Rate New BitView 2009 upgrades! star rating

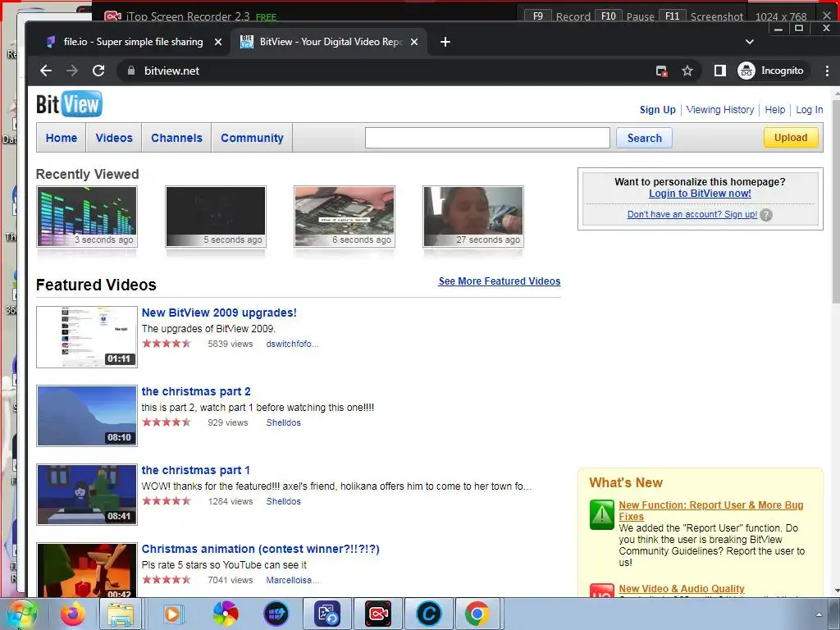tap(166, 344)
